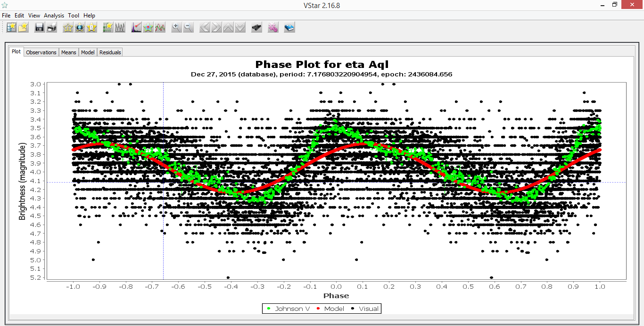Click the star with document icon
This screenshot has height=326, width=644.
(91, 27)
